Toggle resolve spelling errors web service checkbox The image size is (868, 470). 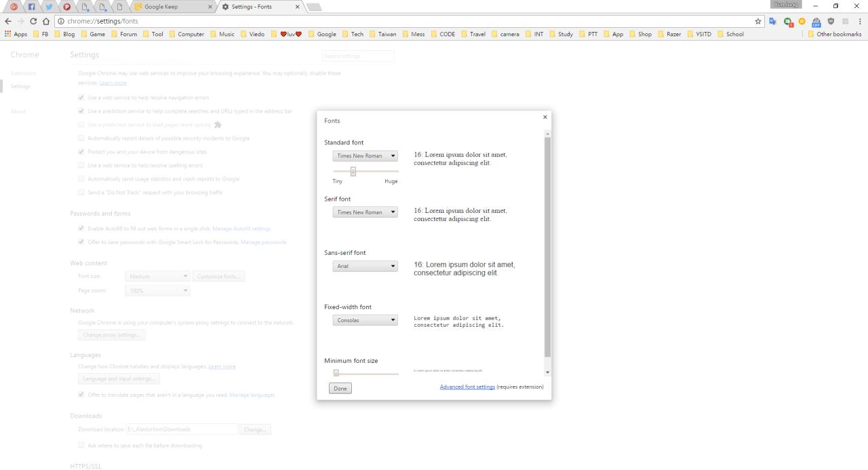pos(81,165)
